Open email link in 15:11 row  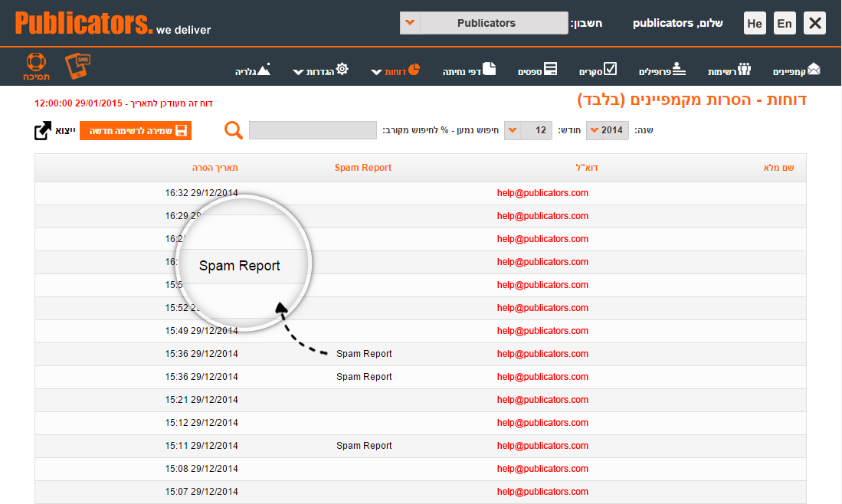542,446
